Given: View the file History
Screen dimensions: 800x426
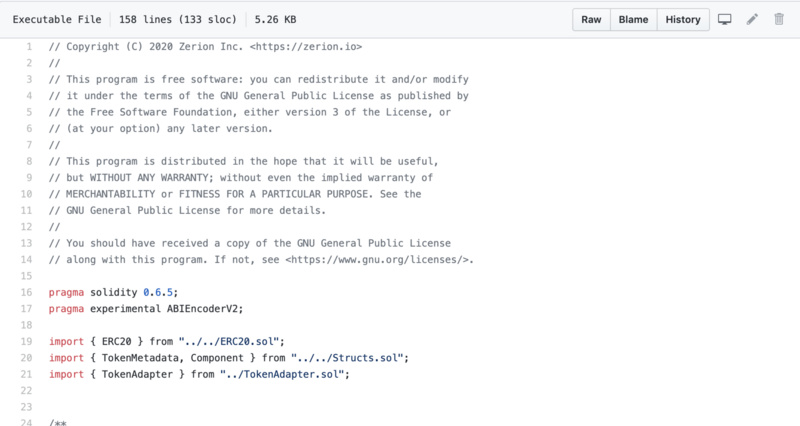Looking at the screenshot, I should (x=683, y=19).
